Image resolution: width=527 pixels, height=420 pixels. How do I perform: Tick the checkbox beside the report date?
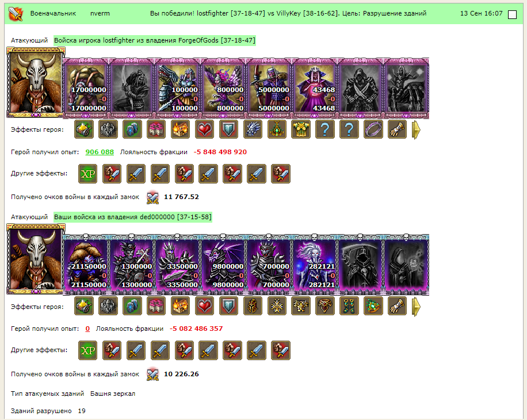[x=512, y=14]
